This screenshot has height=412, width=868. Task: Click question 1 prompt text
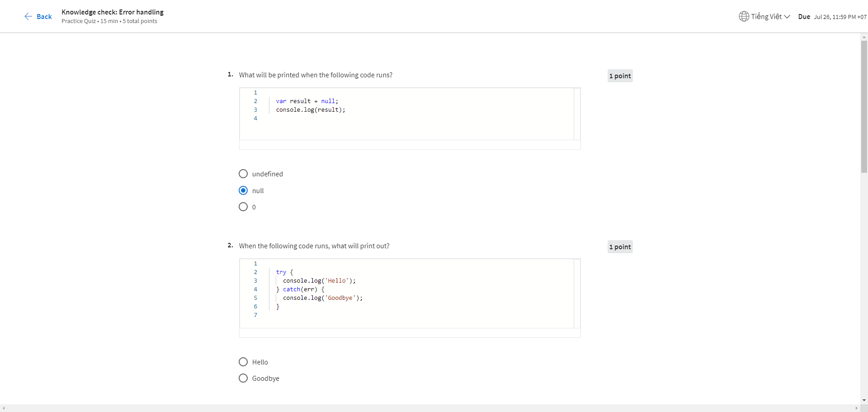point(316,75)
